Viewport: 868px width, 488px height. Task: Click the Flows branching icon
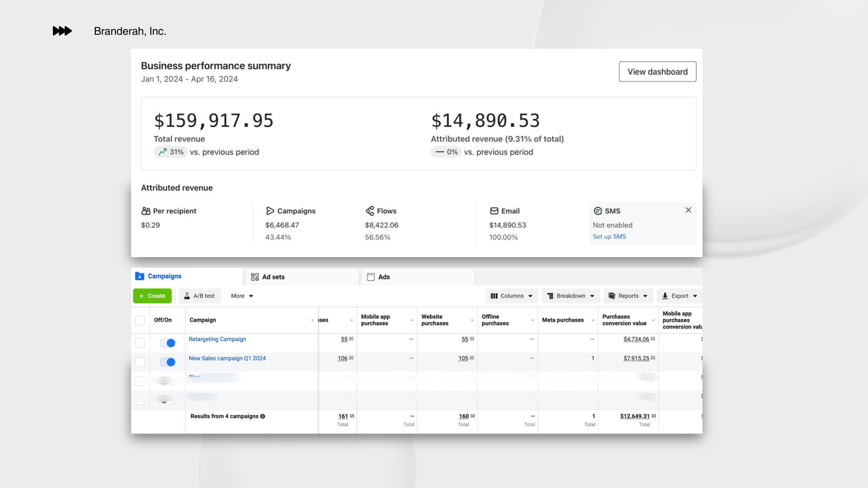370,211
